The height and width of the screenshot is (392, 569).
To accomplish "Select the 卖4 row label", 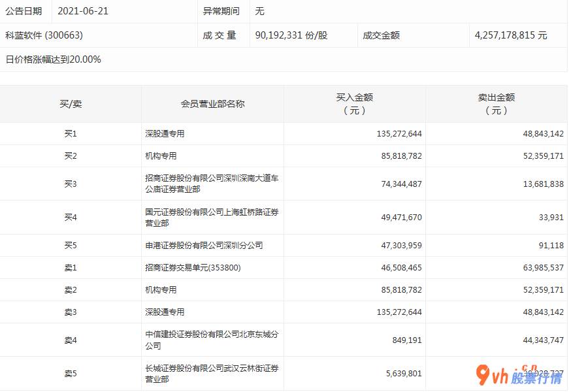I will pos(71,340).
